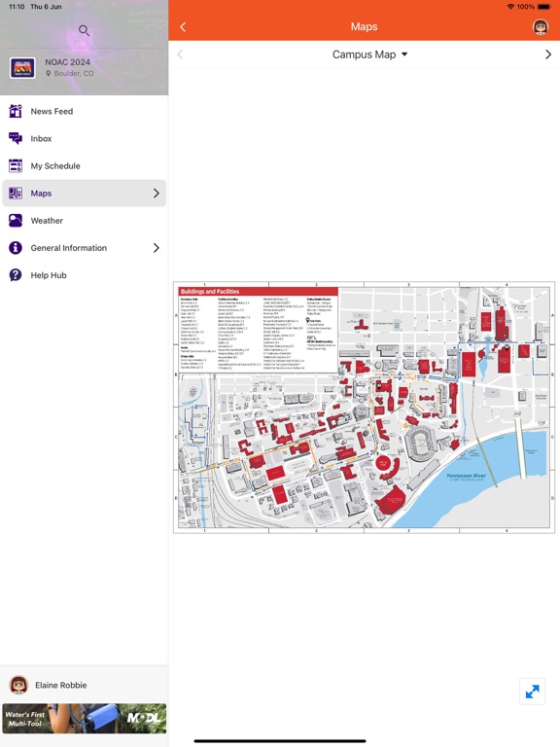Open Help Hub menu item
The width and height of the screenshot is (560, 747).
85,275
